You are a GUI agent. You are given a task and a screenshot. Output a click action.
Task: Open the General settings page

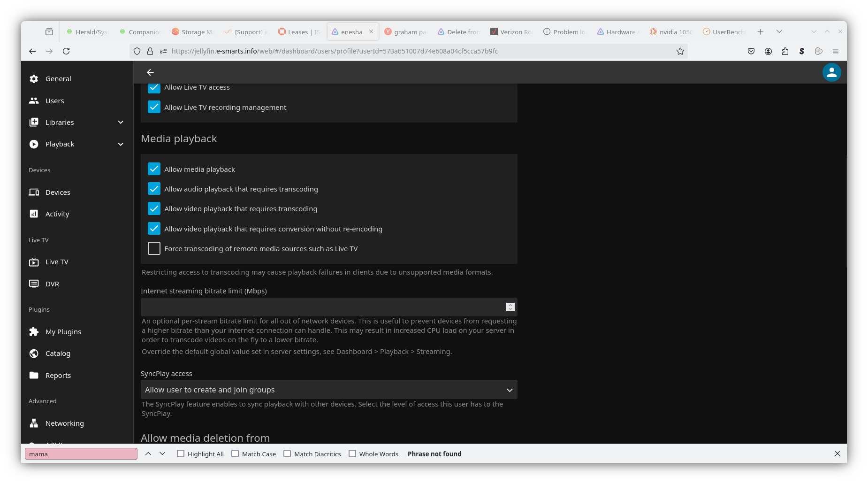[x=58, y=79]
